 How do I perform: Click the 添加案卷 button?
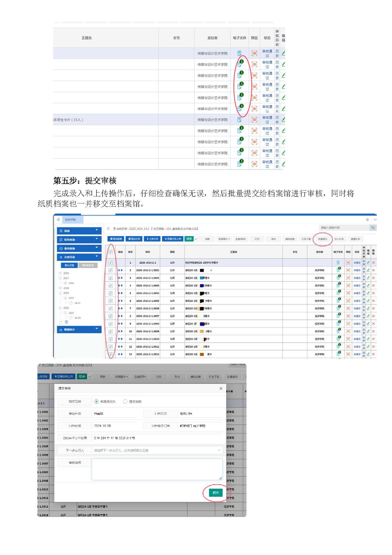(116, 239)
